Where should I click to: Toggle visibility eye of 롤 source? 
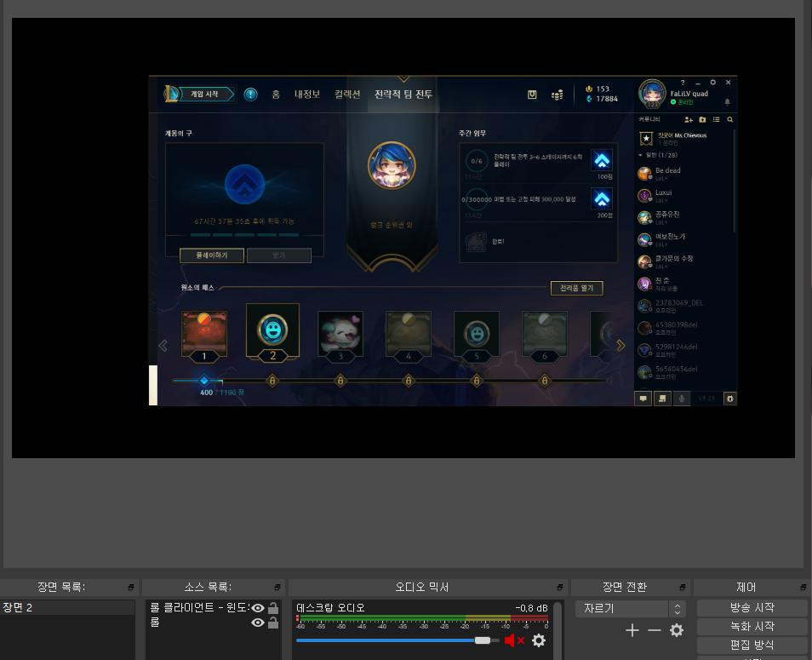click(x=257, y=623)
